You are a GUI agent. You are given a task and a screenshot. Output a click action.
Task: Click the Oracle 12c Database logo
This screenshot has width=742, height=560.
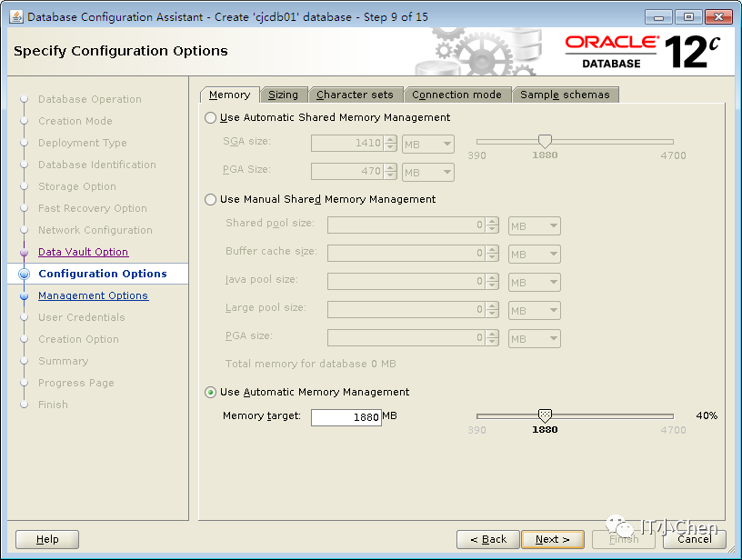[x=642, y=52]
